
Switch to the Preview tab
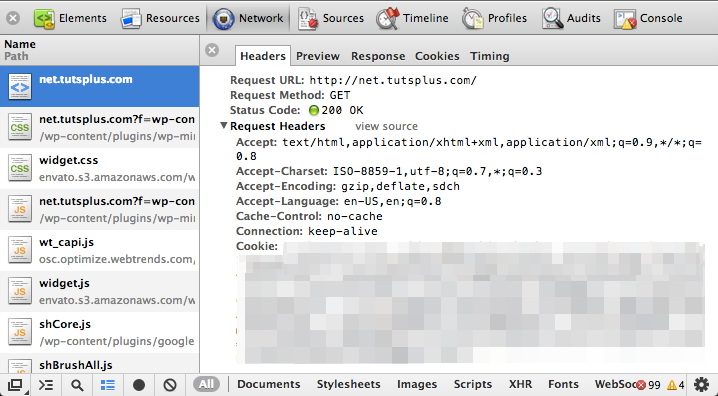[x=318, y=56]
